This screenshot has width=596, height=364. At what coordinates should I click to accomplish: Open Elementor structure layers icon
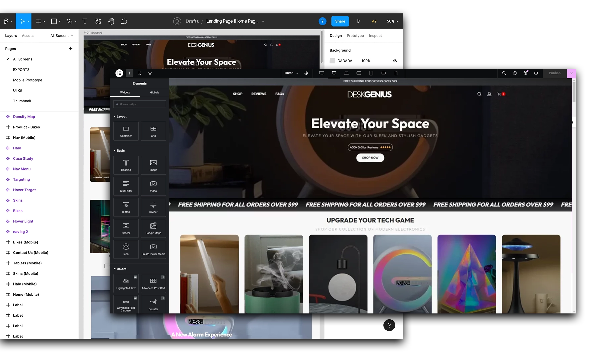150,73
